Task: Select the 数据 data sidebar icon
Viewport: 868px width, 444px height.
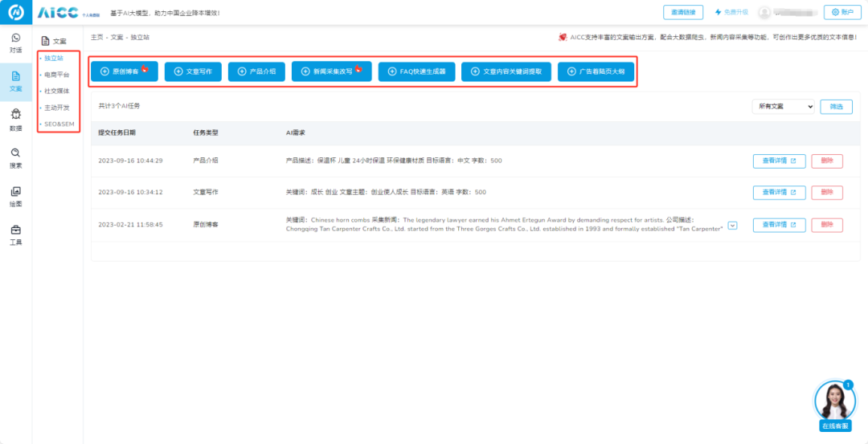Action: tap(15, 119)
